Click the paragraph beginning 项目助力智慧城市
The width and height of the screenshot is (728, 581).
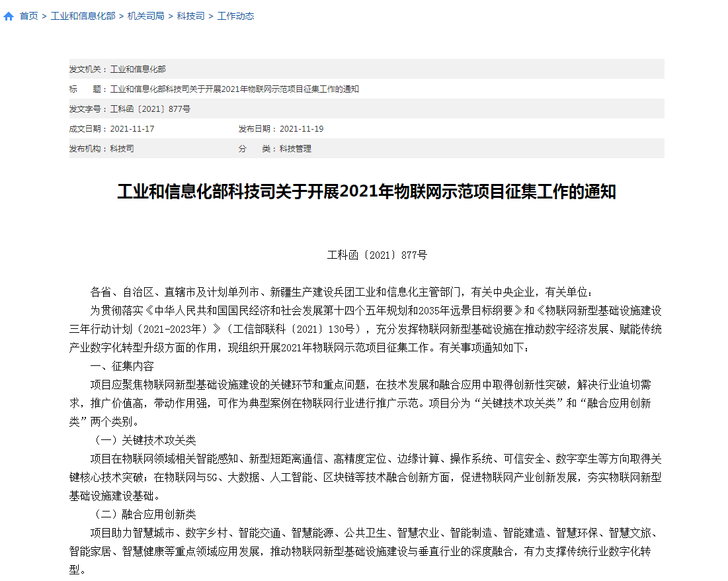tap(366, 551)
